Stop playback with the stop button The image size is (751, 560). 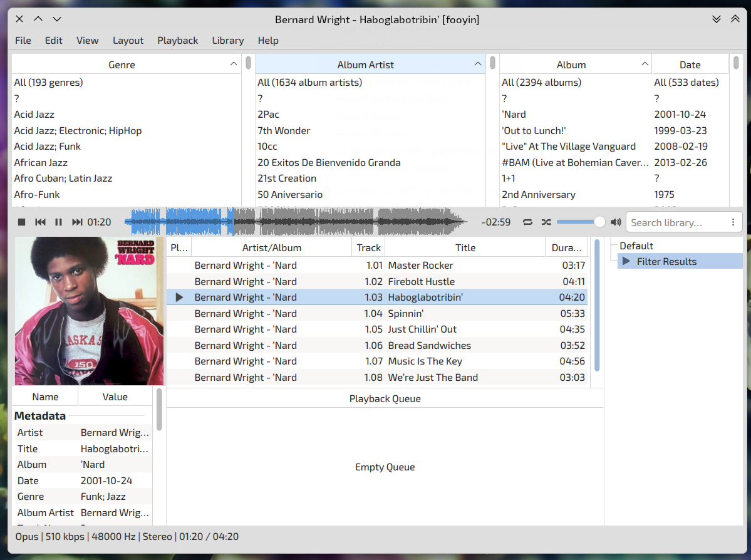coord(21,222)
